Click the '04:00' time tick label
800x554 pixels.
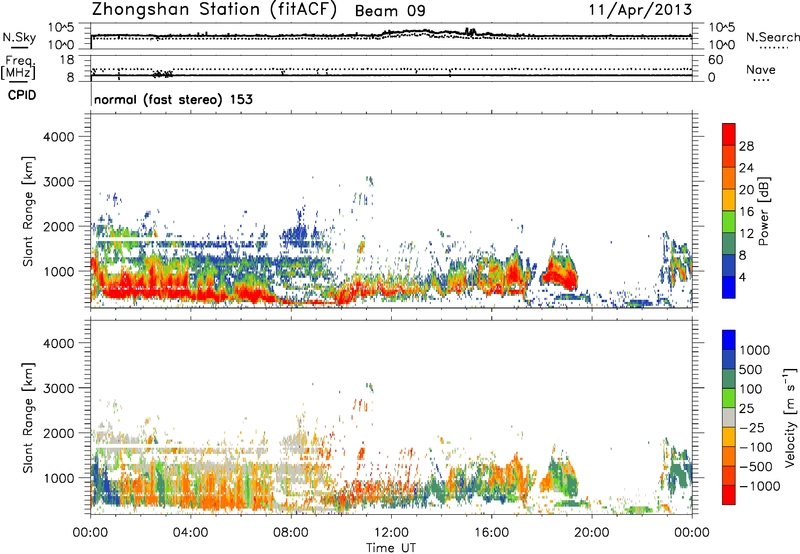(190, 533)
